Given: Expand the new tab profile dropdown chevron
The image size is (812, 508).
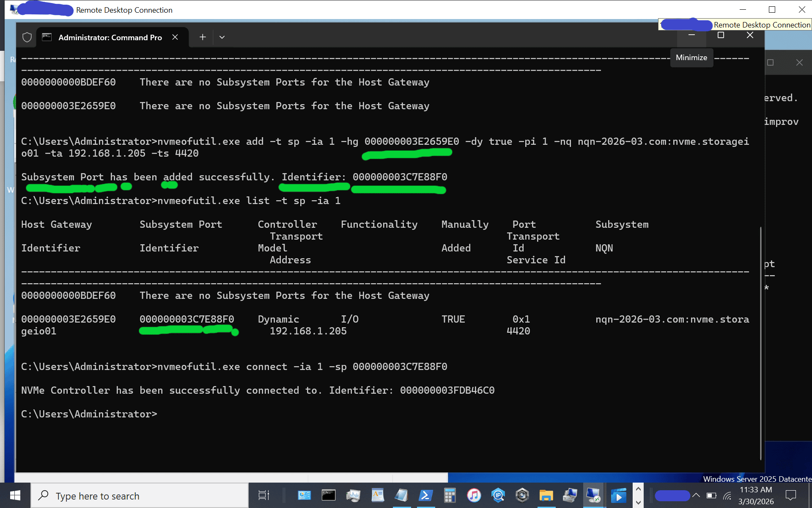Looking at the screenshot, I should pos(222,37).
